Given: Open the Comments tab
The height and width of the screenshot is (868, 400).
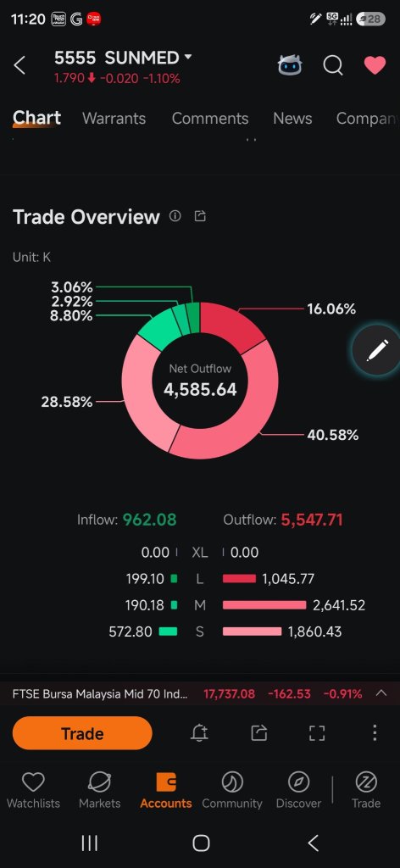Looking at the screenshot, I should (x=209, y=119).
